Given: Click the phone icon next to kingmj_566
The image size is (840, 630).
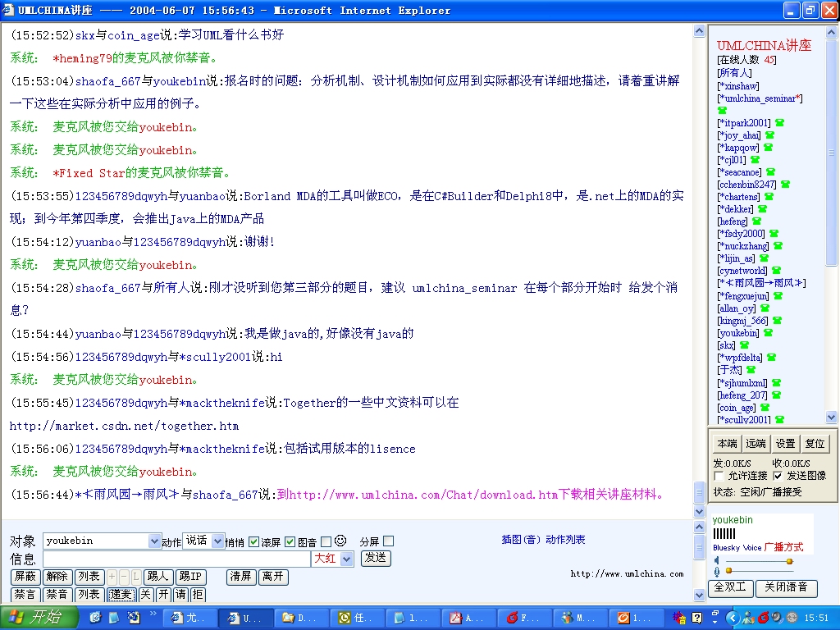Looking at the screenshot, I should (x=777, y=321).
